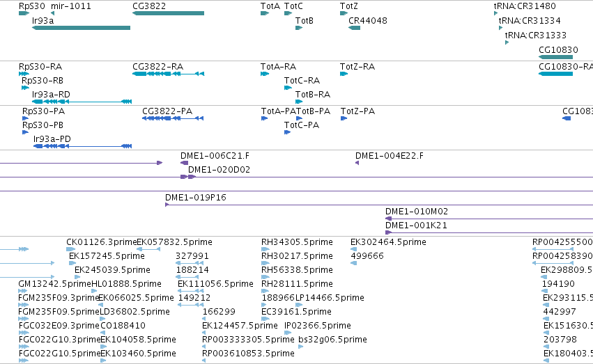Select the TotA gene label
This screenshot has width=593, height=364.
point(270,6)
